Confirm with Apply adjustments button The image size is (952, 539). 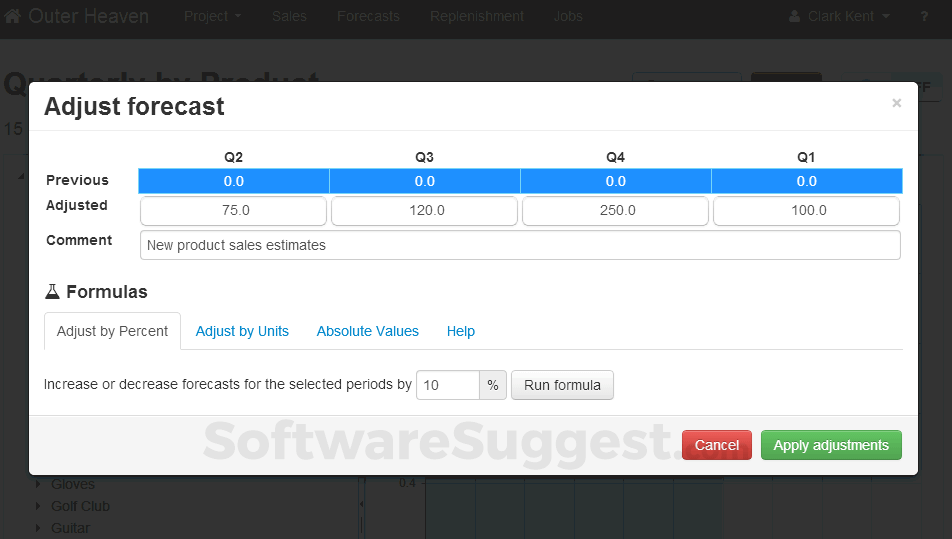coord(830,445)
